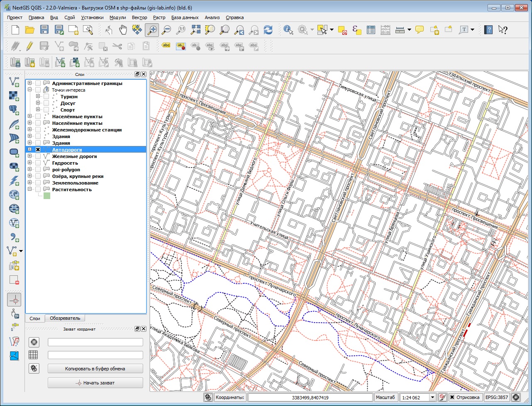Select the Zoom In tool

pos(151,29)
